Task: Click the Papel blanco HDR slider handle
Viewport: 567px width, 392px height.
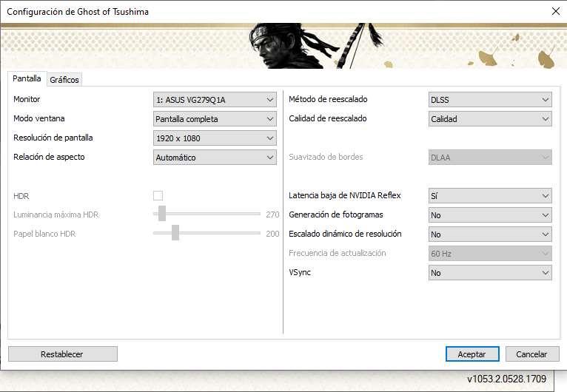Action: click(x=175, y=233)
